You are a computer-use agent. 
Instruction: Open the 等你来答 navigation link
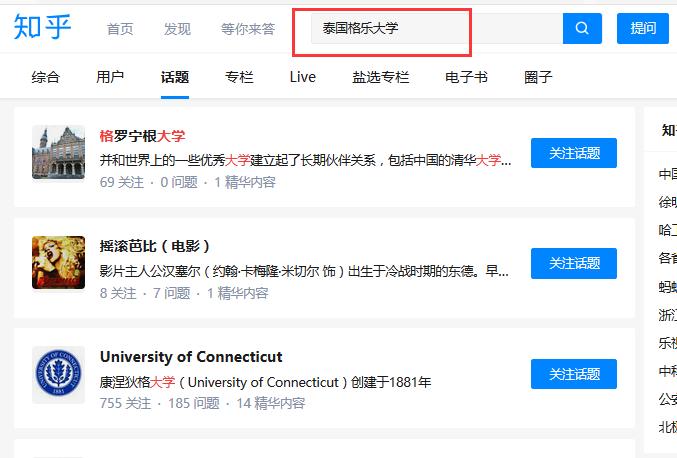coord(248,29)
